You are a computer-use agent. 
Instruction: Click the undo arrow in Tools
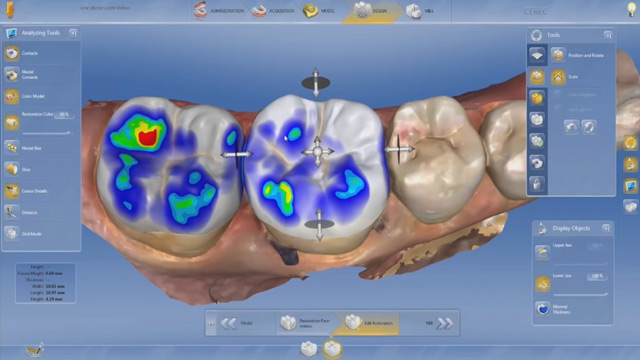click(x=571, y=127)
